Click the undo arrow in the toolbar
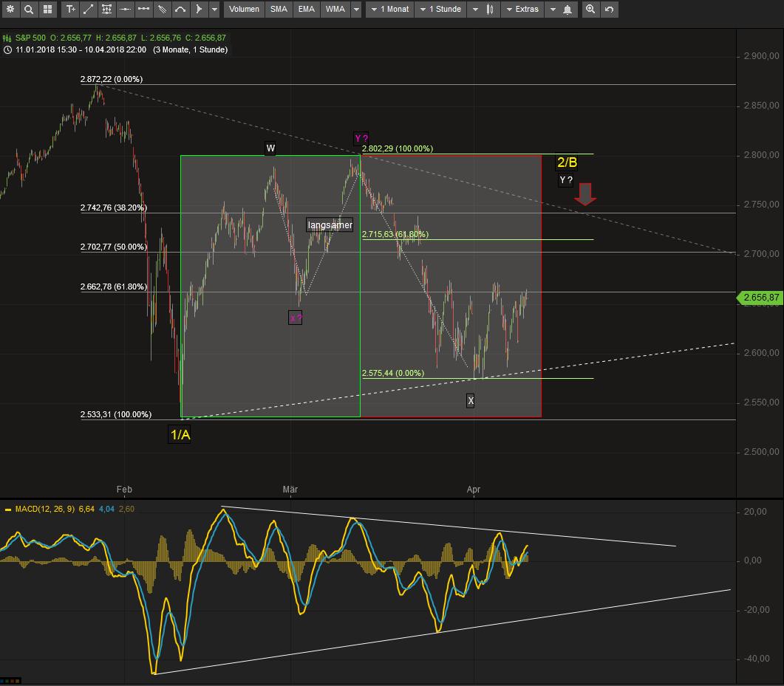 pyautogui.click(x=609, y=10)
